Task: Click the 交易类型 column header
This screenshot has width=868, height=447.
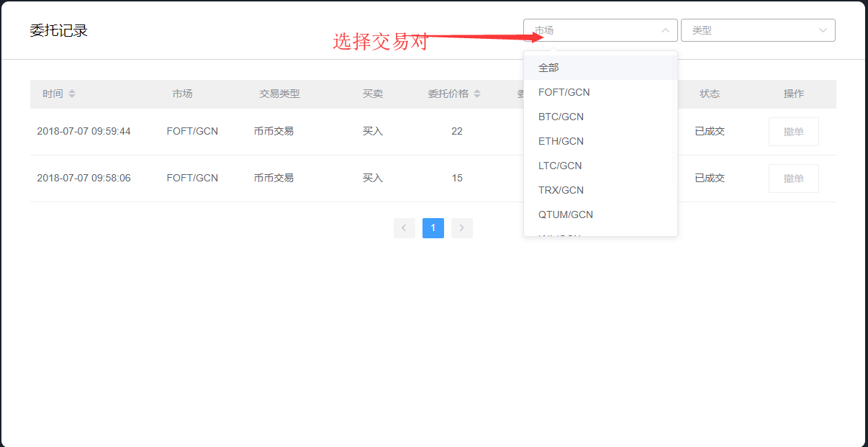Action: click(279, 94)
